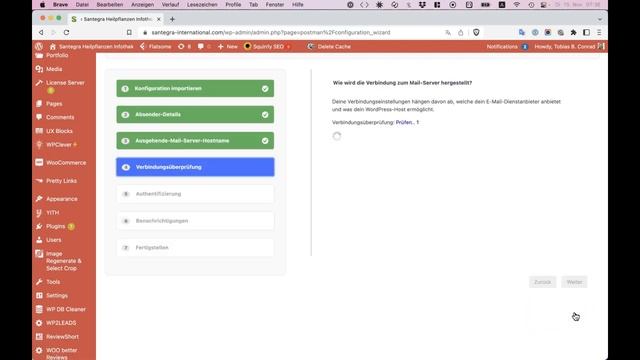The width and height of the screenshot is (640, 360).
Task: Open Datei menu
Action: point(82,4)
